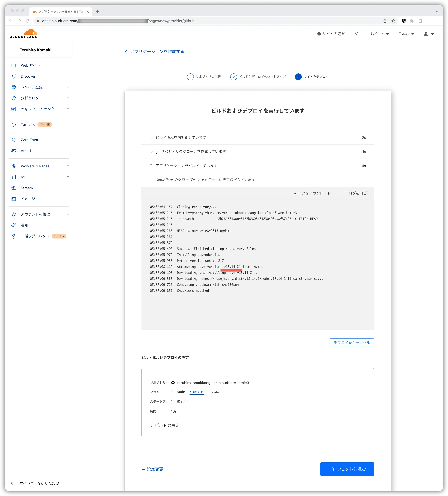Open the サポート dropdown menu

click(x=379, y=33)
